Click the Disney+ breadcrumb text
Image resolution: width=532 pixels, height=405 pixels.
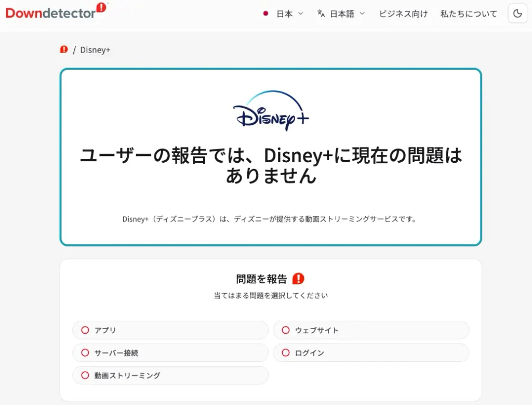coord(95,50)
